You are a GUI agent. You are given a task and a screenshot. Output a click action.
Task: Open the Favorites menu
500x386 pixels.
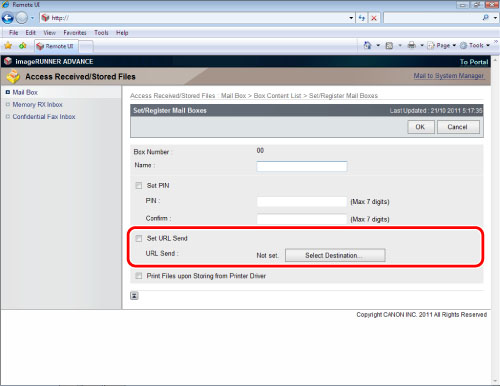[x=75, y=33]
